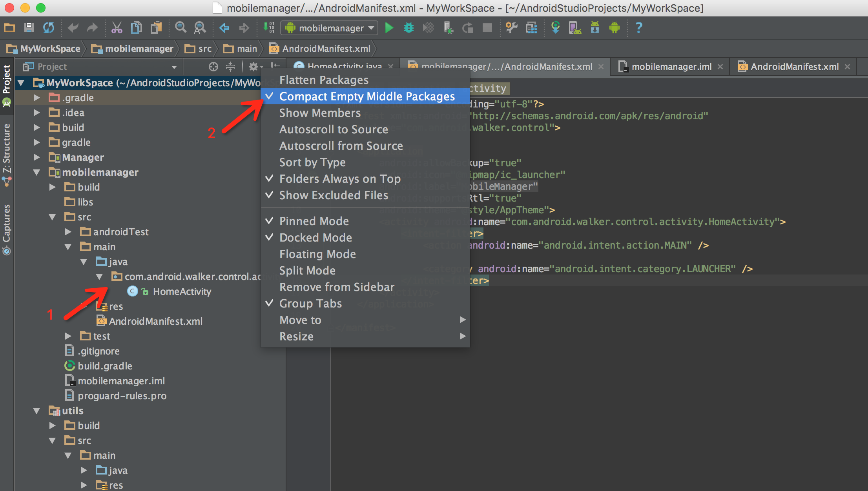
Task: Click the Make Project build icon
Action: pyautogui.click(x=269, y=28)
